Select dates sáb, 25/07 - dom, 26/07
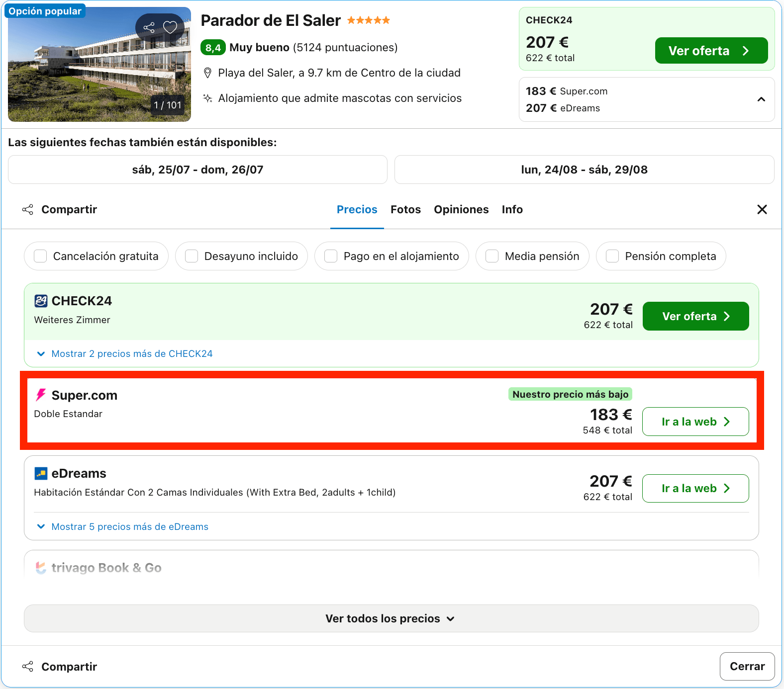This screenshot has width=784, height=689. pyautogui.click(x=197, y=170)
